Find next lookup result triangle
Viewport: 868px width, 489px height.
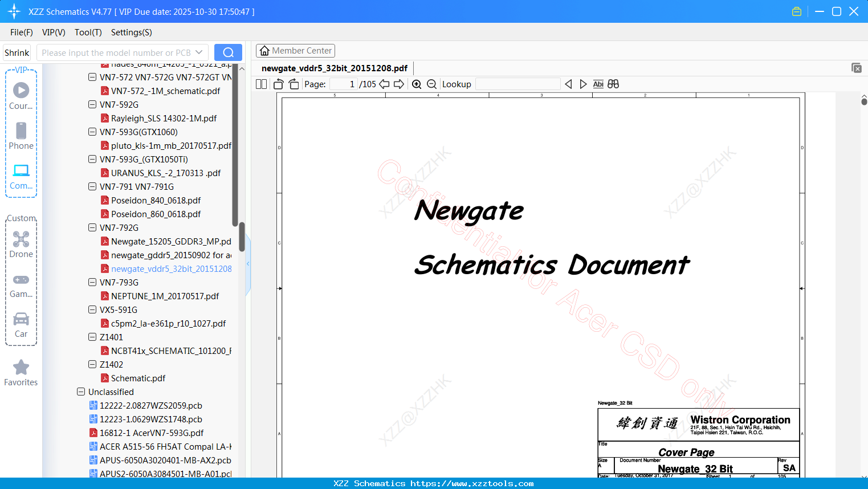click(583, 84)
